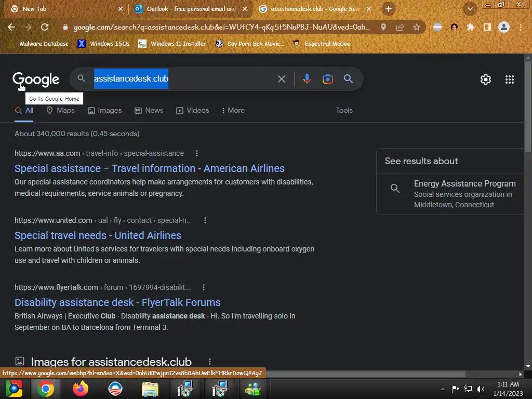Click the Google search input field
This screenshot has width=532, height=399.
pyautogui.click(x=183, y=79)
